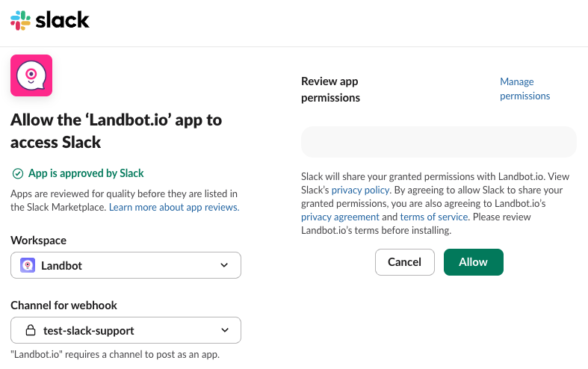
Task: Click the Slack logo in the header
Action: [50, 20]
